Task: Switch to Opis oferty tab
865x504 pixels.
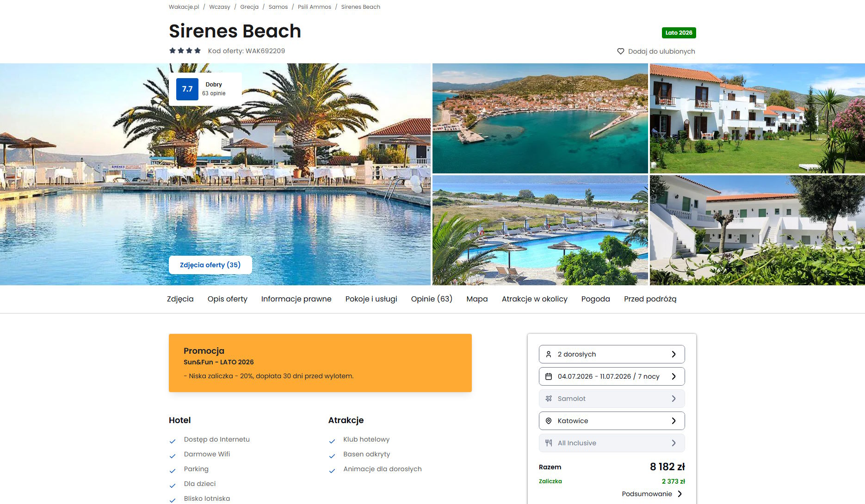Action: [x=228, y=299]
